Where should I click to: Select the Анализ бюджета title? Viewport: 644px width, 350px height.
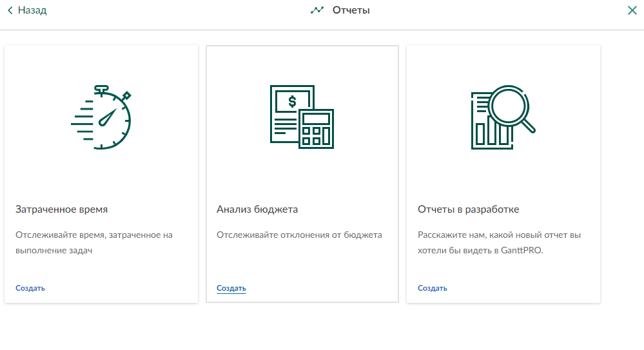(x=257, y=209)
